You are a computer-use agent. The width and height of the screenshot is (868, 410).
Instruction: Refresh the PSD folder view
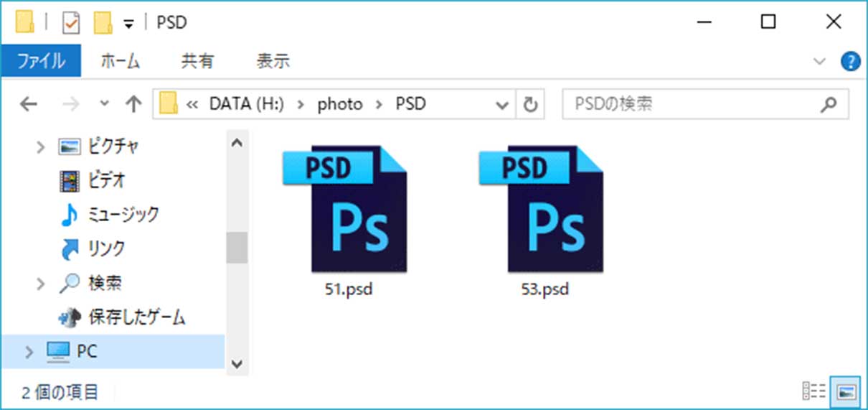[x=530, y=105]
